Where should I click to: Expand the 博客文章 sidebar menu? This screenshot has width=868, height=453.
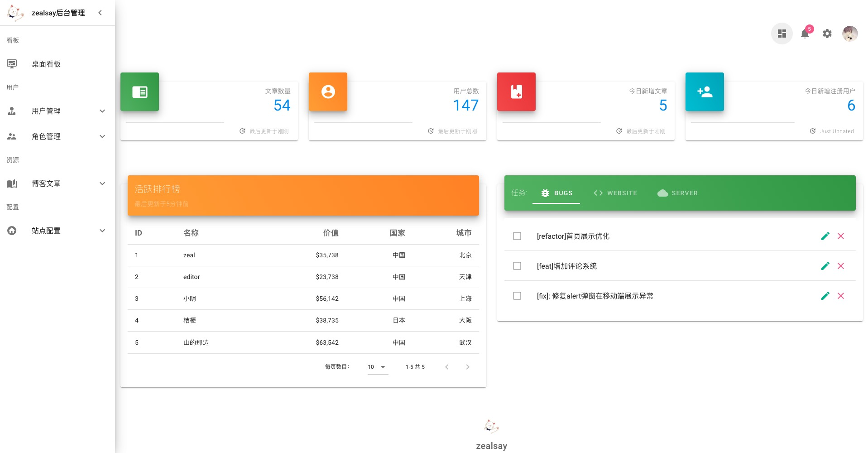tap(58, 183)
